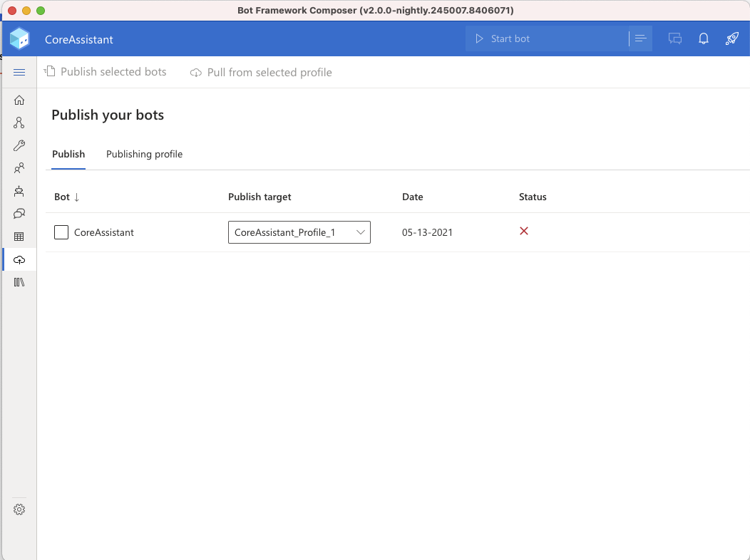Image resolution: width=750 pixels, height=560 pixels.
Task: Collapse the sidebar with the hamburger menu
Action: tap(19, 72)
